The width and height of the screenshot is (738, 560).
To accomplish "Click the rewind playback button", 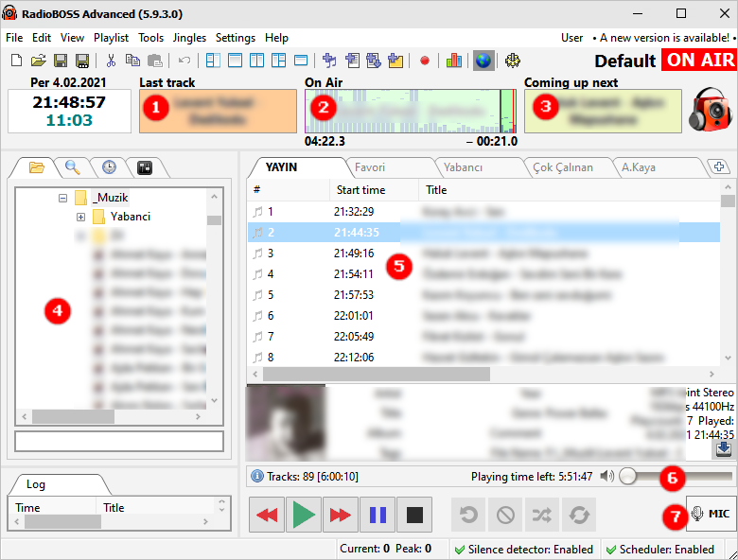I will click(x=267, y=515).
